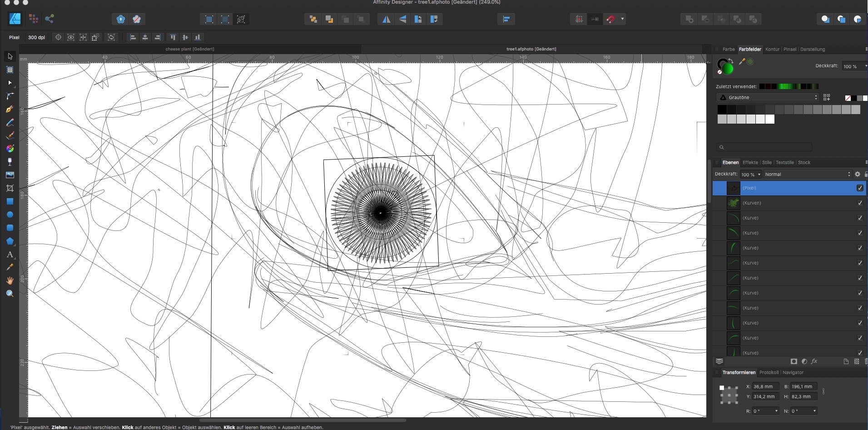Switch to Designer persona icon

(15, 19)
